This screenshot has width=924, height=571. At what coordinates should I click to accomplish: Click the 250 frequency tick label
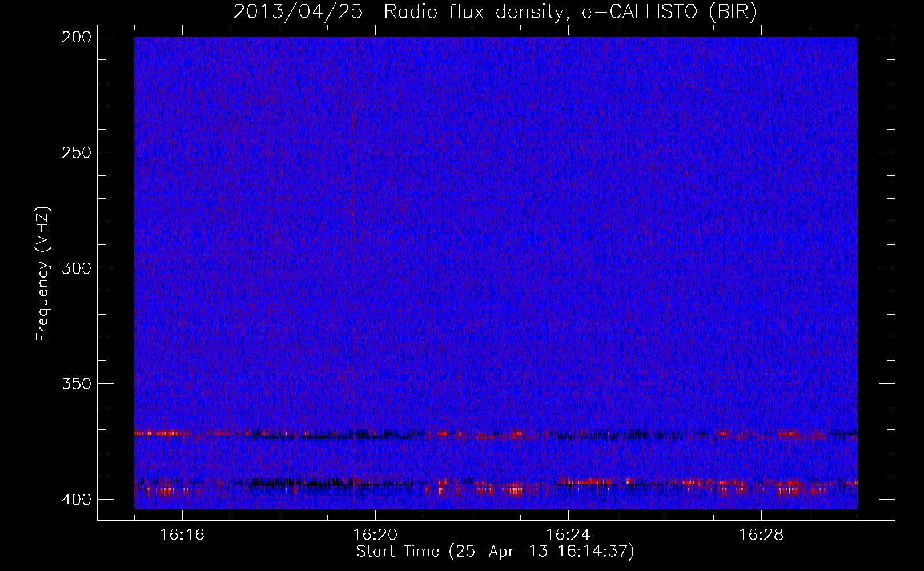coord(76,152)
